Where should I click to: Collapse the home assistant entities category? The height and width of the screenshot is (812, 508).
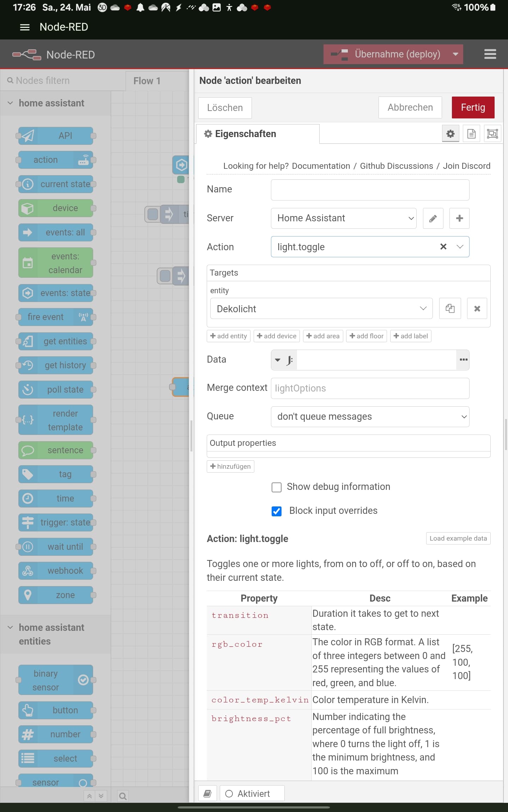(x=55, y=634)
